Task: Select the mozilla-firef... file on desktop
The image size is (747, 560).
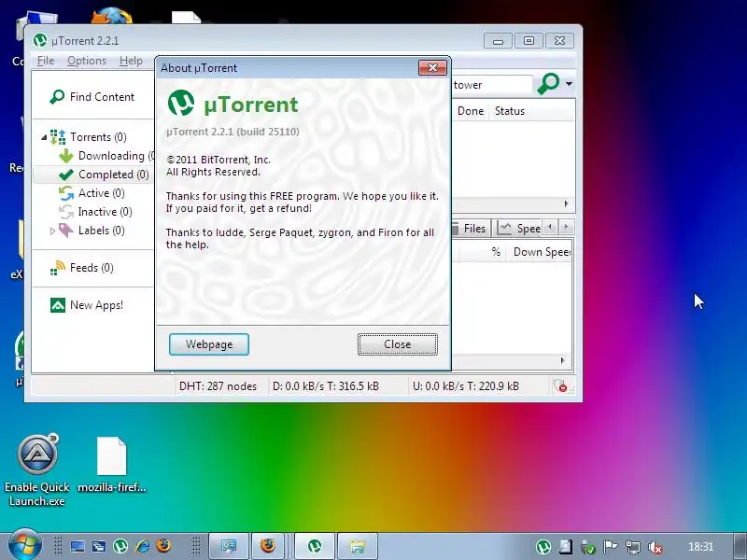Action: 111,465
